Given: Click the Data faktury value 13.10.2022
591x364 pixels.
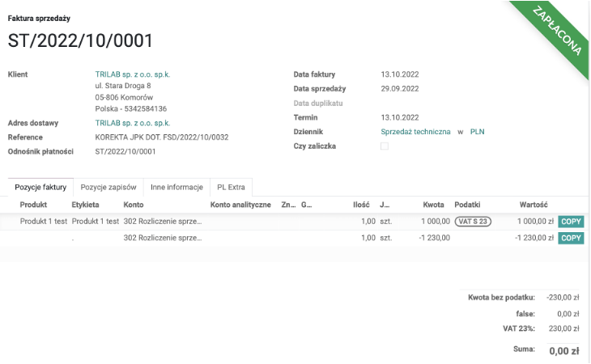Looking at the screenshot, I should tap(399, 74).
